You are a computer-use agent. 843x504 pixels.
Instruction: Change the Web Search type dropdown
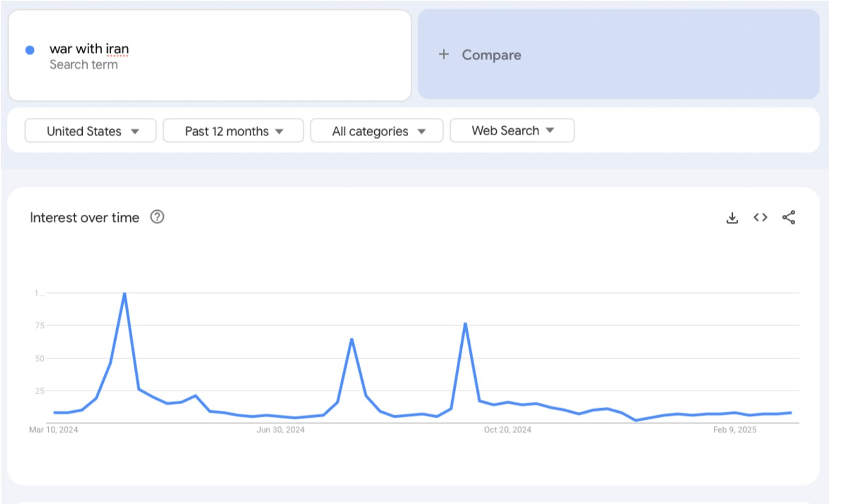[x=512, y=131]
